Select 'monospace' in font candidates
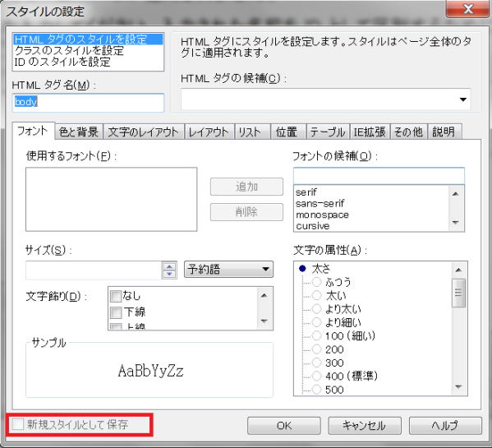 [x=372, y=215]
